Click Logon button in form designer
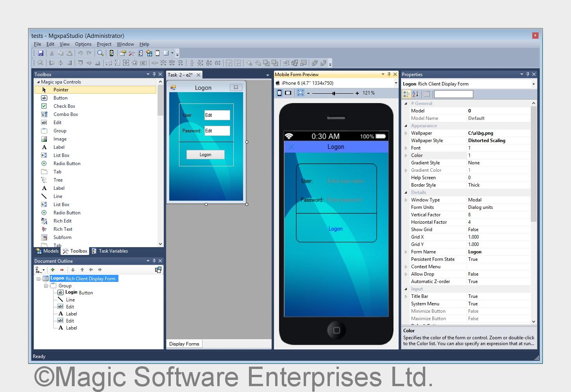 [206, 155]
